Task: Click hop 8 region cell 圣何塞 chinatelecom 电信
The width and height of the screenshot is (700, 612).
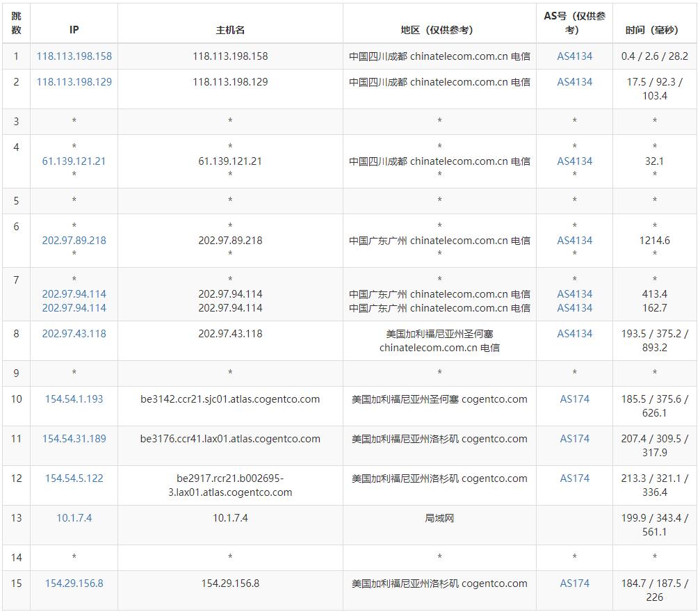Action: pyautogui.click(x=439, y=340)
